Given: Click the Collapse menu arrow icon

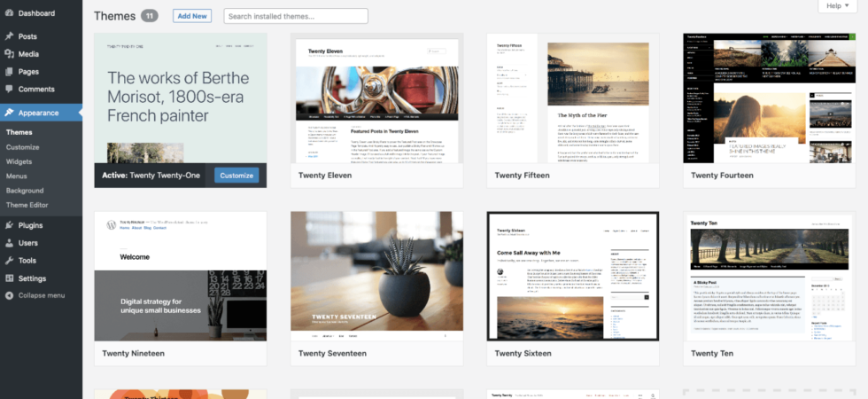Looking at the screenshot, I should 9,295.
